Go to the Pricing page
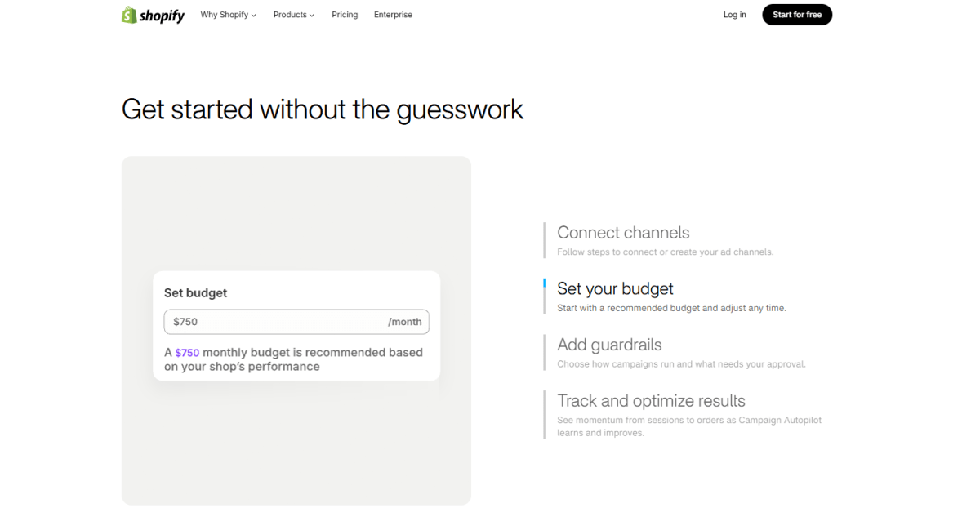980x526 pixels. [345, 15]
